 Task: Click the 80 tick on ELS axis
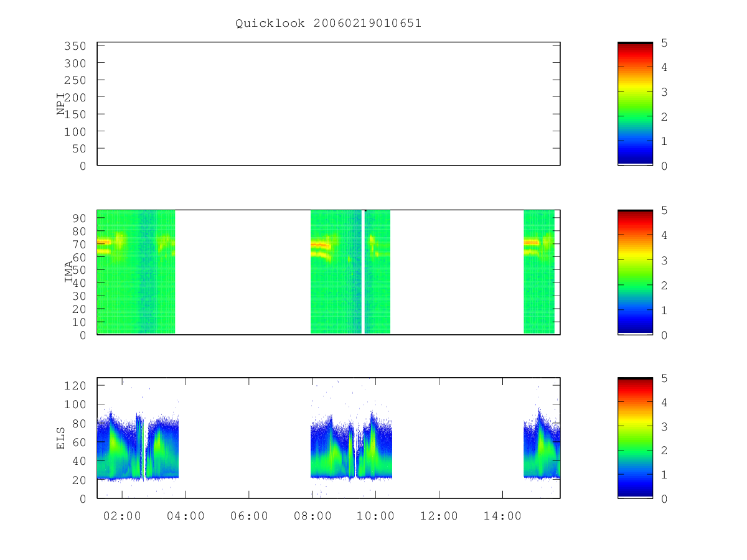[x=79, y=424]
